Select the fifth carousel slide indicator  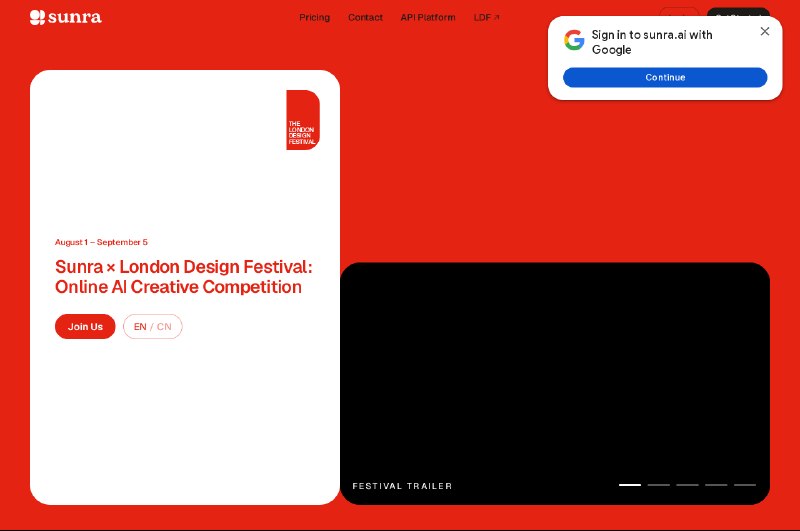[x=745, y=485]
